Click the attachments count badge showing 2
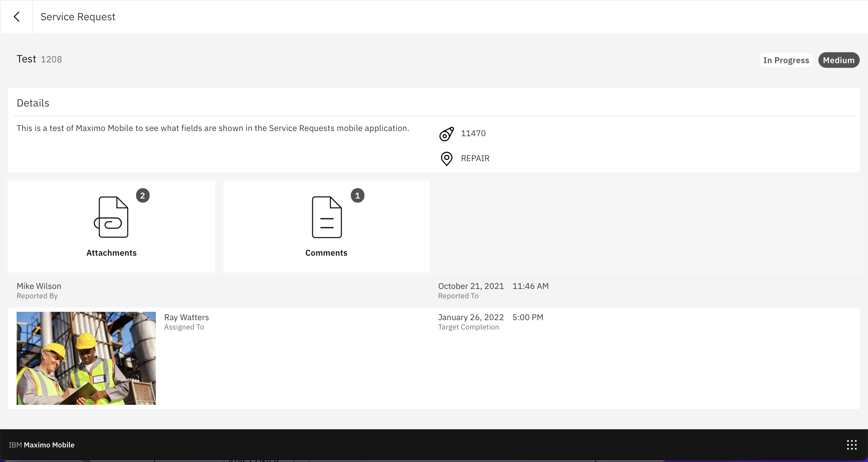The image size is (868, 462). click(x=143, y=196)
